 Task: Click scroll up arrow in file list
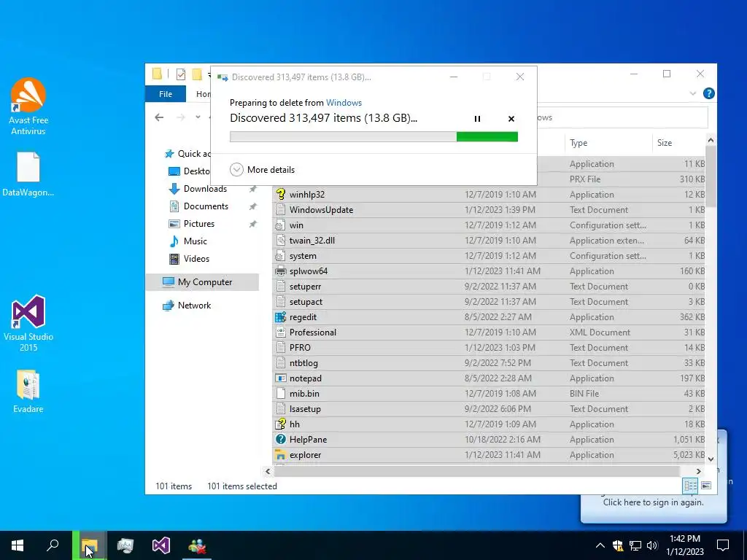tap(711, 141)
